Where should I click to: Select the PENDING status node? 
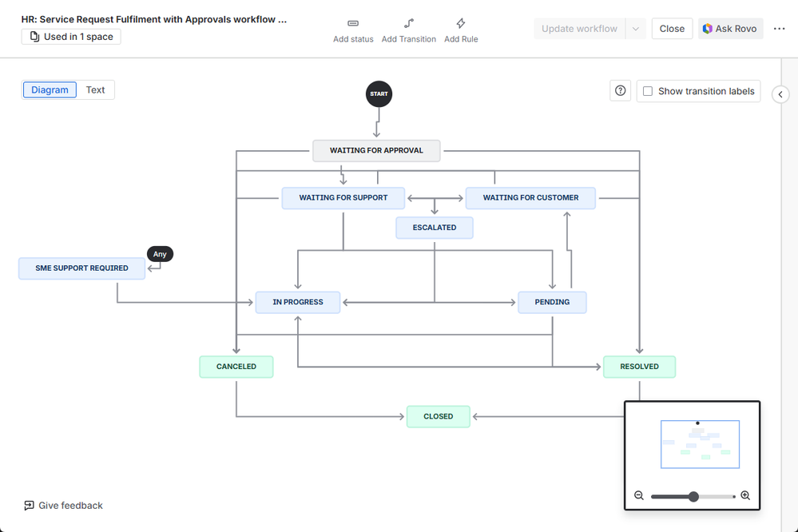552,303
